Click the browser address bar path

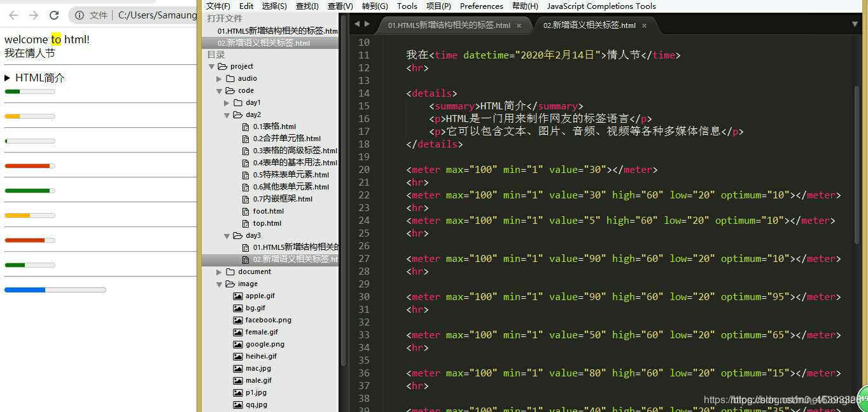click(x=157, y=15)
